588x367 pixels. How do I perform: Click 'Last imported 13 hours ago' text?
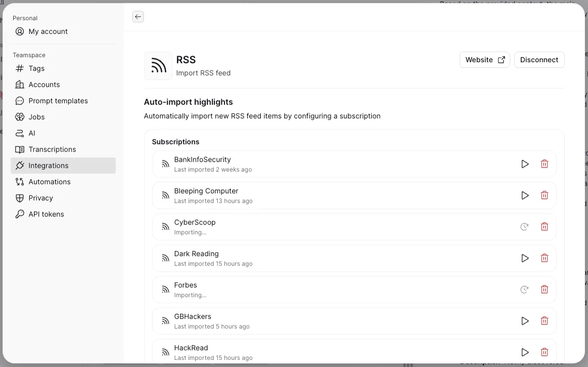[x=213, y=201]
